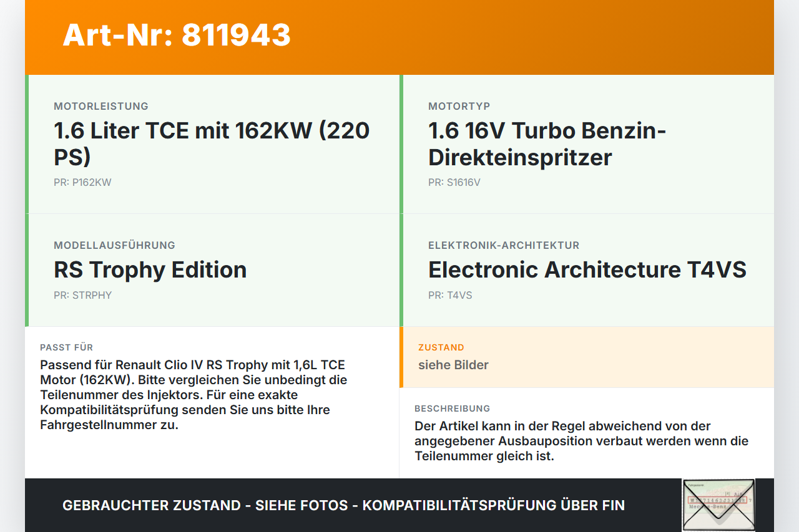
Task: Click the siehe Bilder condition text
Action: 453,365
